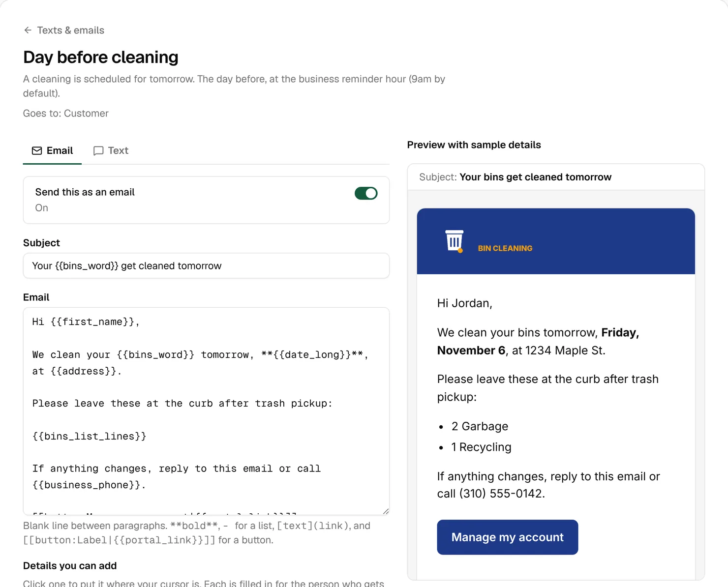The width and height of the screenshot is (728, 587).
Task: Click the BIN CLEANING brand text in preview
Action: coord(505,249)
